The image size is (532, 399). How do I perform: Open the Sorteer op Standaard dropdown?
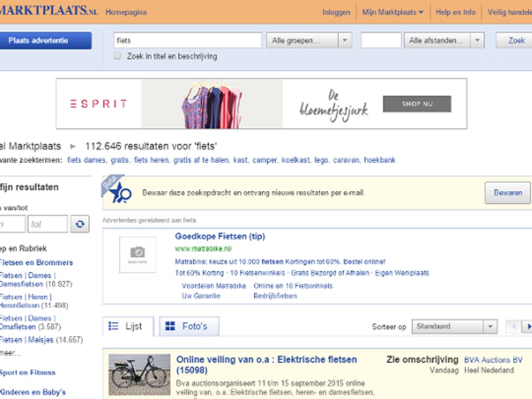pos(490,327)
